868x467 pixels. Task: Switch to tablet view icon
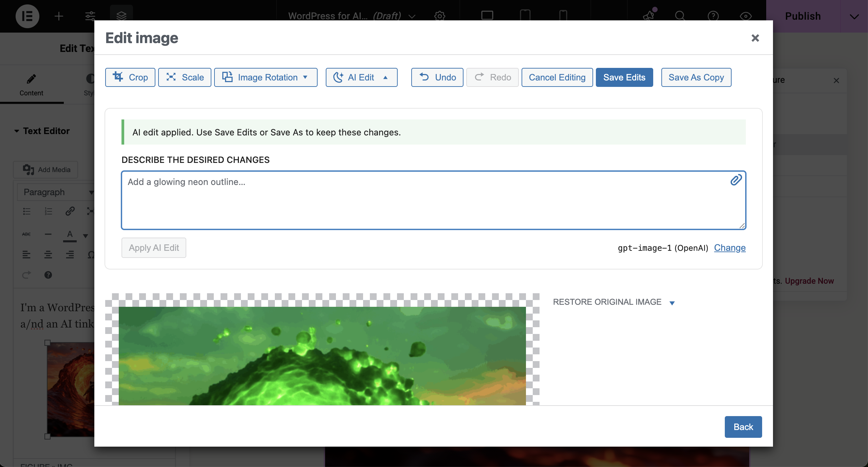click(x=525, y=16)
